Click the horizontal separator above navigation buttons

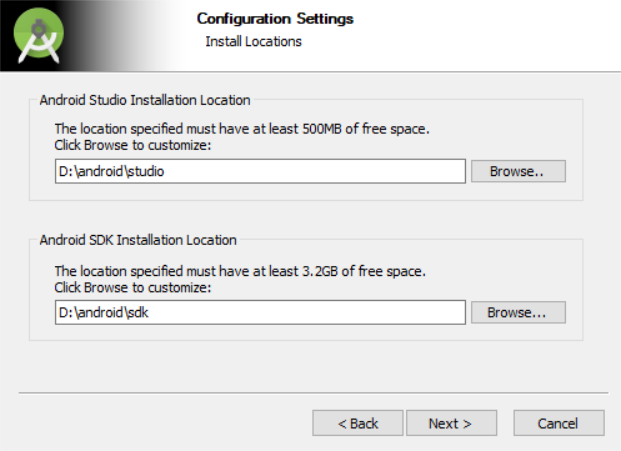point(312,392)
